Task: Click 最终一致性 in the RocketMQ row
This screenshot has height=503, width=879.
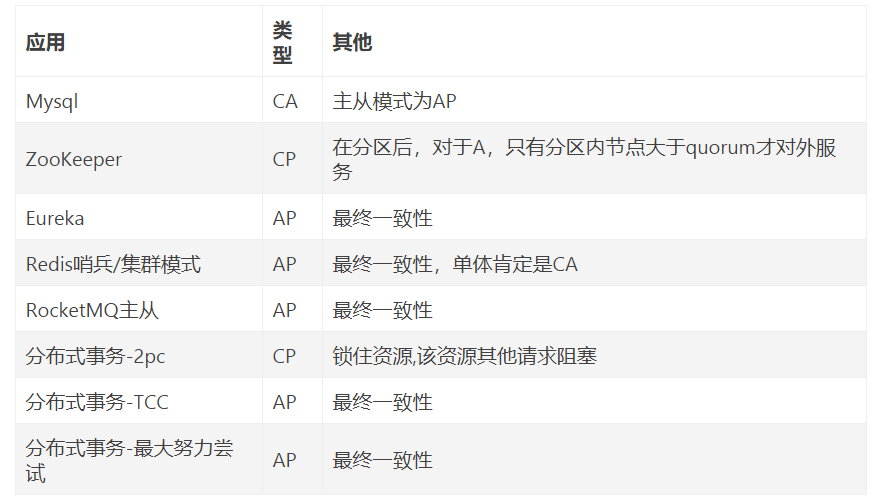Action: (382, 310)
